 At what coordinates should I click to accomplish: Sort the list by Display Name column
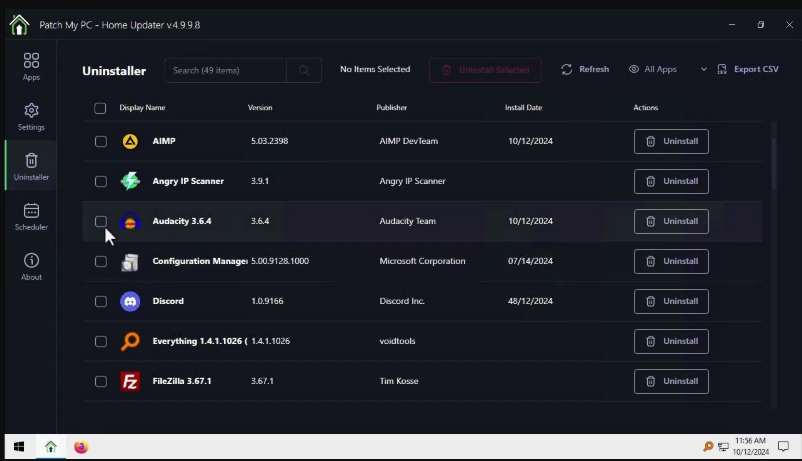142,108
